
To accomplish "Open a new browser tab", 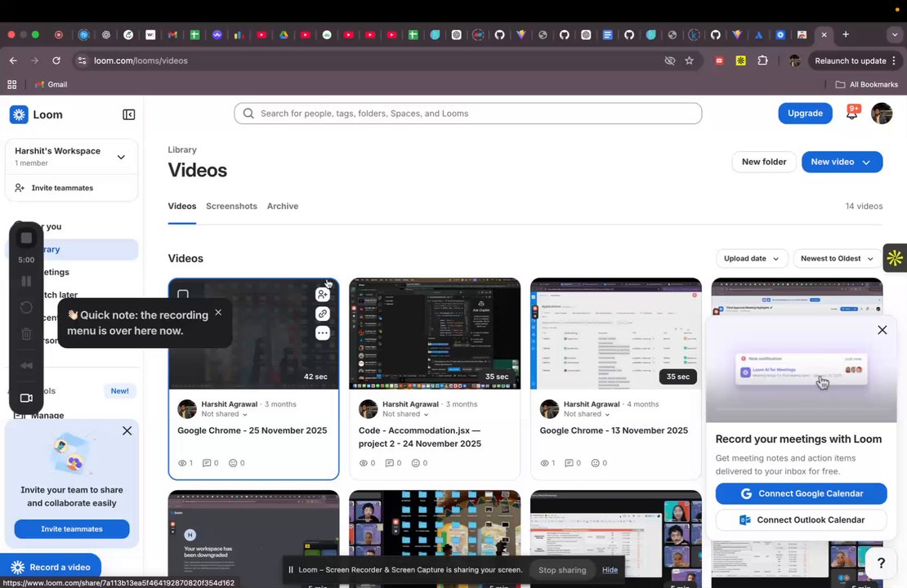I will pos(846,34).
